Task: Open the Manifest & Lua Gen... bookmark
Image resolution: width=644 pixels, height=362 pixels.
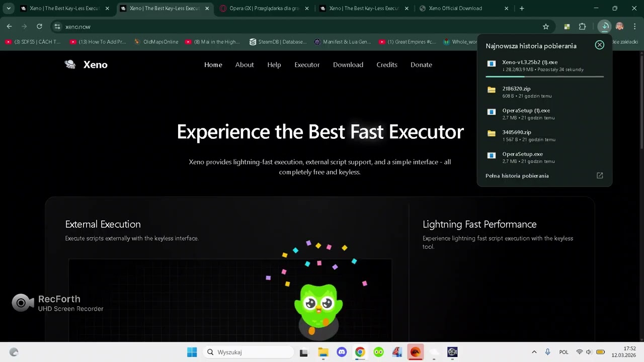Action: 343,42
